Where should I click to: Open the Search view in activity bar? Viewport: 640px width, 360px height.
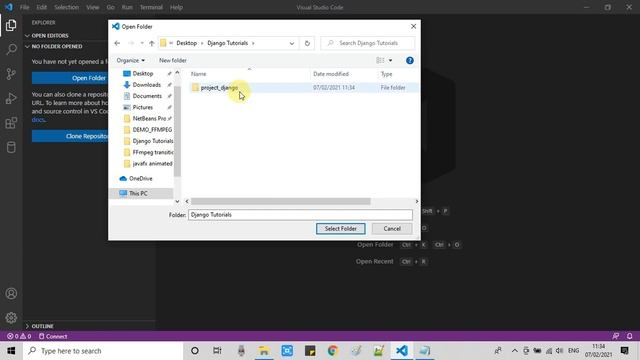11,49
